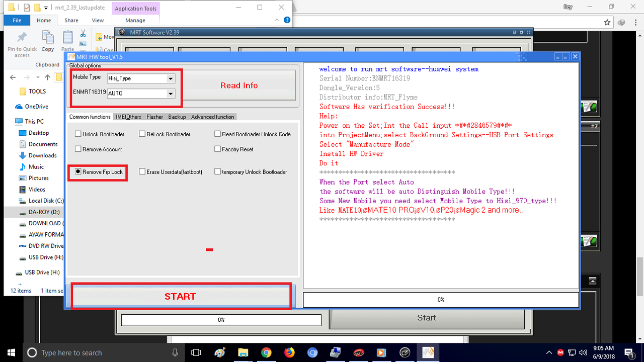Open Firefox from taskbar
The image size is (644, 362).
click(x=289, y=352)
